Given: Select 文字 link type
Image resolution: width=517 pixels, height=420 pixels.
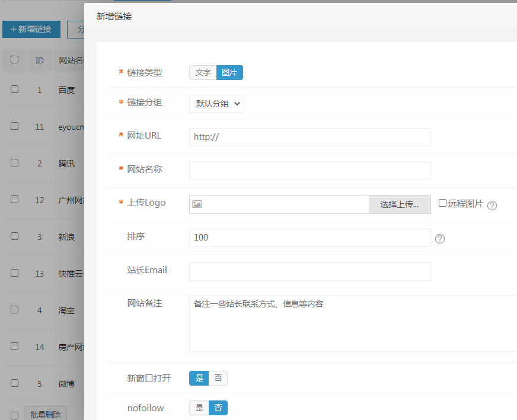Looking at the screenshot, I should pos(203,72).
